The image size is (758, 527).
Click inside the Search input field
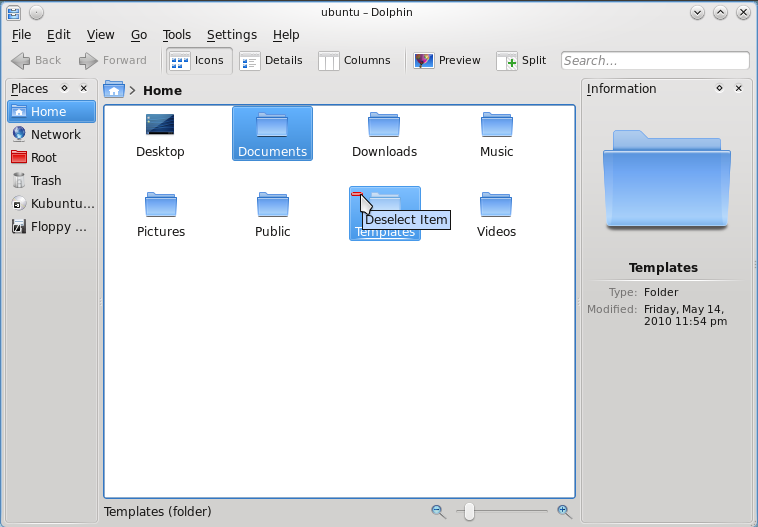point(654,60)
